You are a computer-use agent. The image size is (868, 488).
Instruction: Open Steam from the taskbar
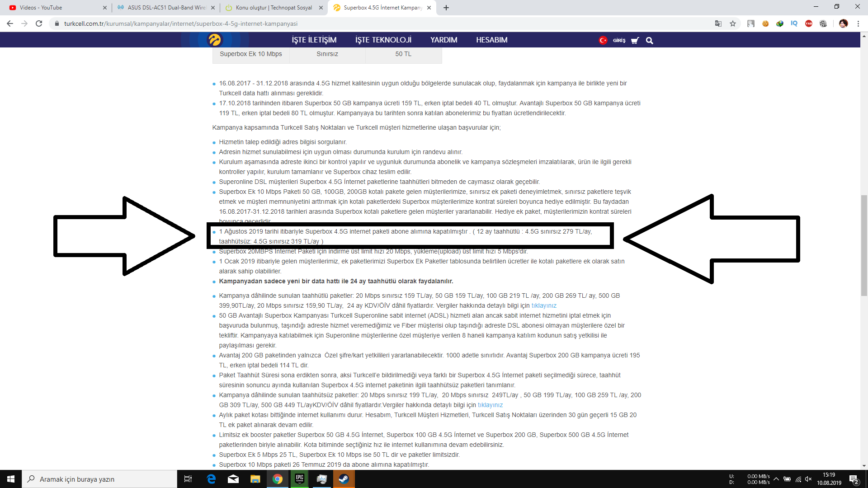click(344, 479)
